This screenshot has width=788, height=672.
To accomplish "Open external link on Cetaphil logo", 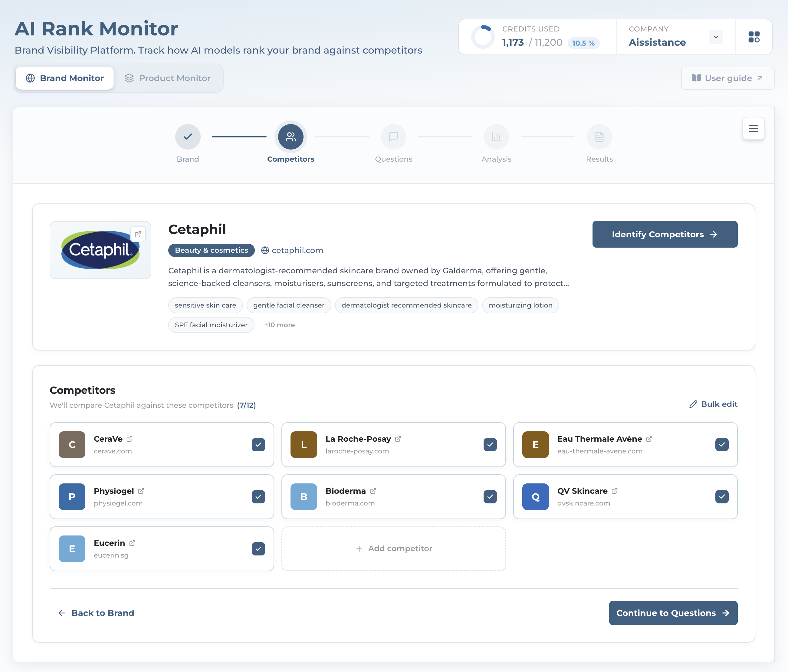I will coord(138,234).
